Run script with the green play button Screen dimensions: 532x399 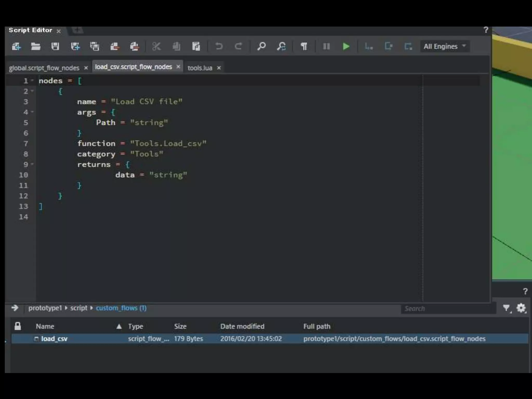(346, 46)
